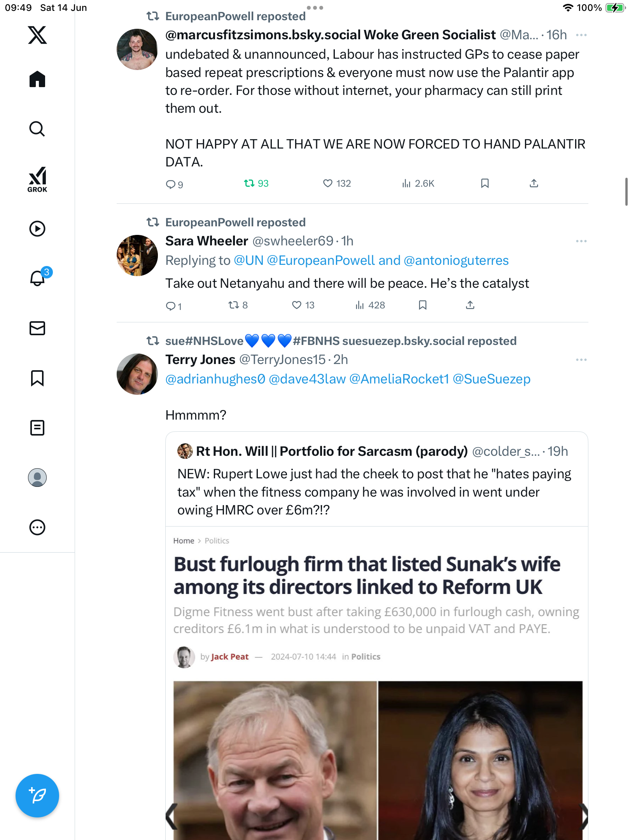Viewport: 630px width, 840px height.
Task: Bookmark Sara Wheeler's reply
Action: click(423, 305)
